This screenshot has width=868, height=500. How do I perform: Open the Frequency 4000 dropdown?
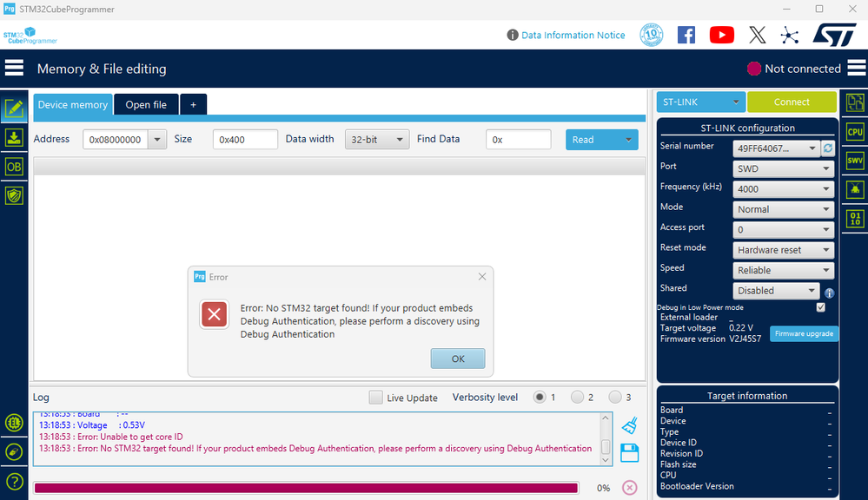784,189
